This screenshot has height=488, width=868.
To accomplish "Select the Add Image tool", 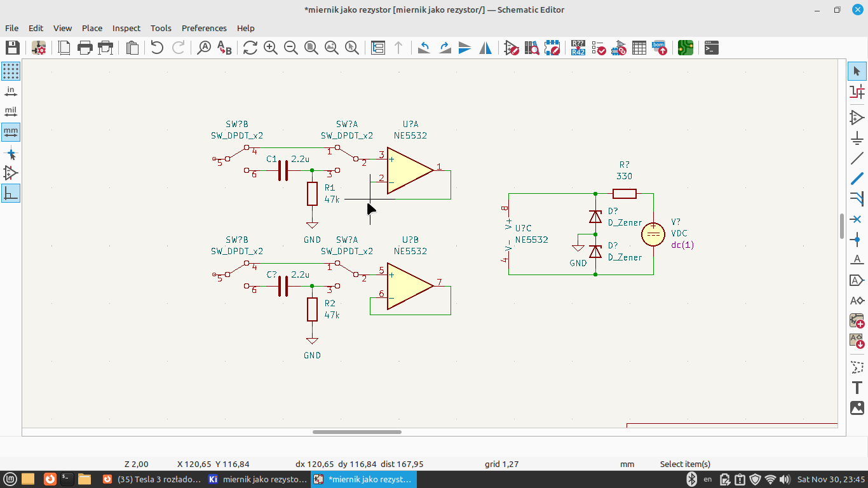I will tap(857, 408).
